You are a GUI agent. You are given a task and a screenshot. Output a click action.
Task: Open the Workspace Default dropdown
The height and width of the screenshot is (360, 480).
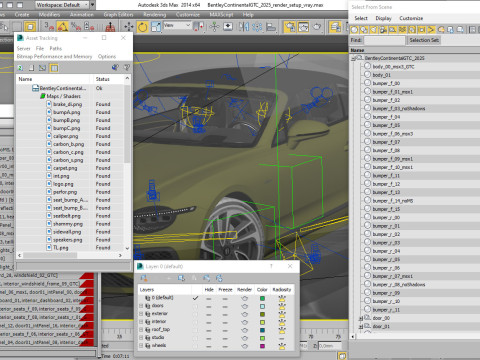tap(62, 5)
